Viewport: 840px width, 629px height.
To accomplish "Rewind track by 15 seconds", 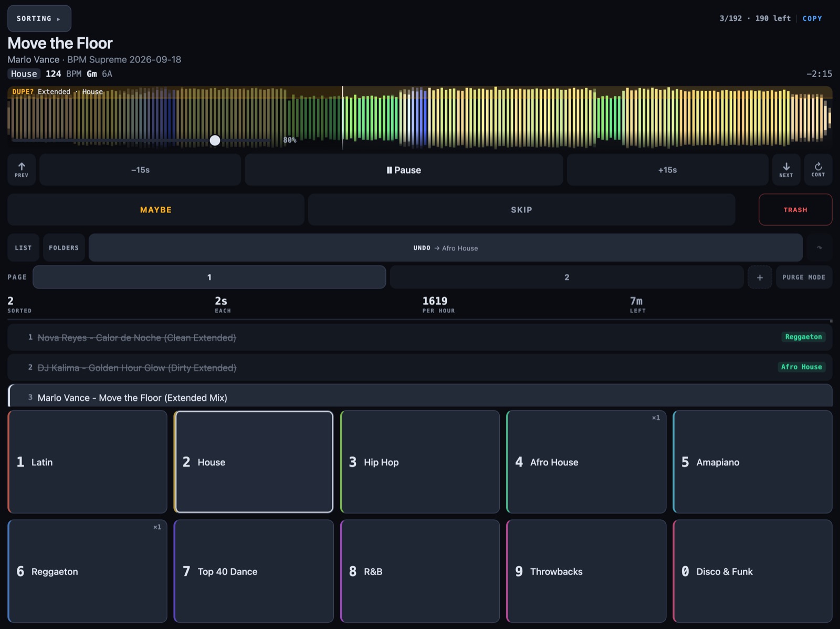I will click(140, 169).
